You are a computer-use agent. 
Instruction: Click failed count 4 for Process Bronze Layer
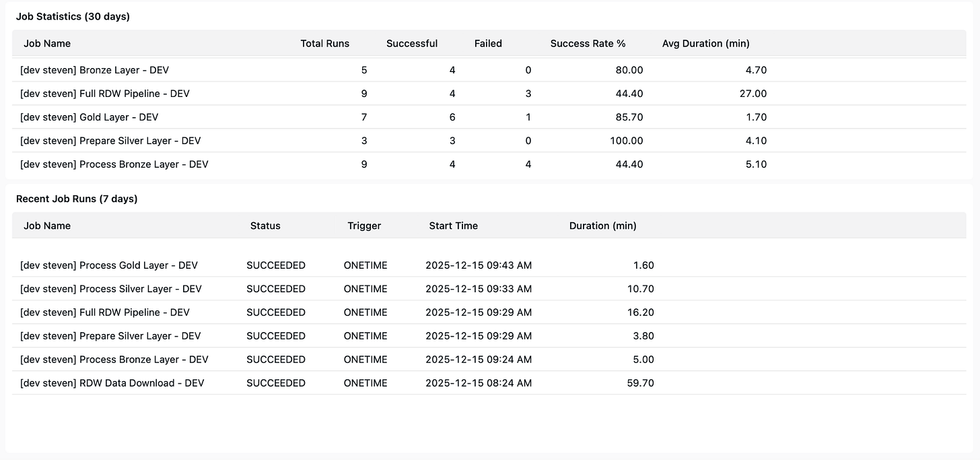point(528,164)
